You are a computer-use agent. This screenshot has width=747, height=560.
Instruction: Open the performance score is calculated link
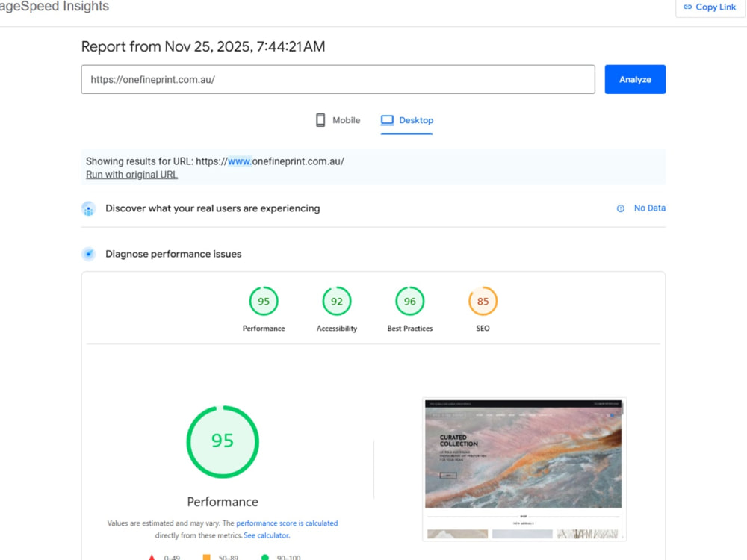tap(287, 523)
